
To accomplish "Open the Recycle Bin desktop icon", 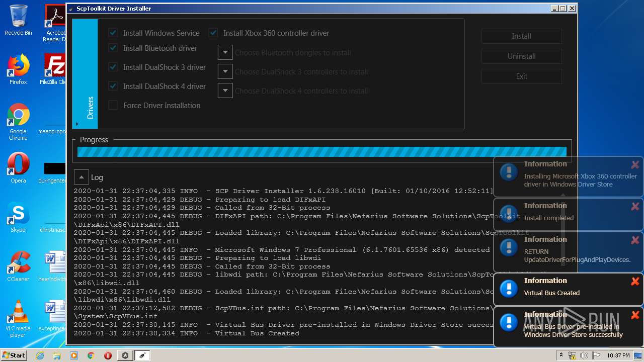I will (x=18, y=20).
